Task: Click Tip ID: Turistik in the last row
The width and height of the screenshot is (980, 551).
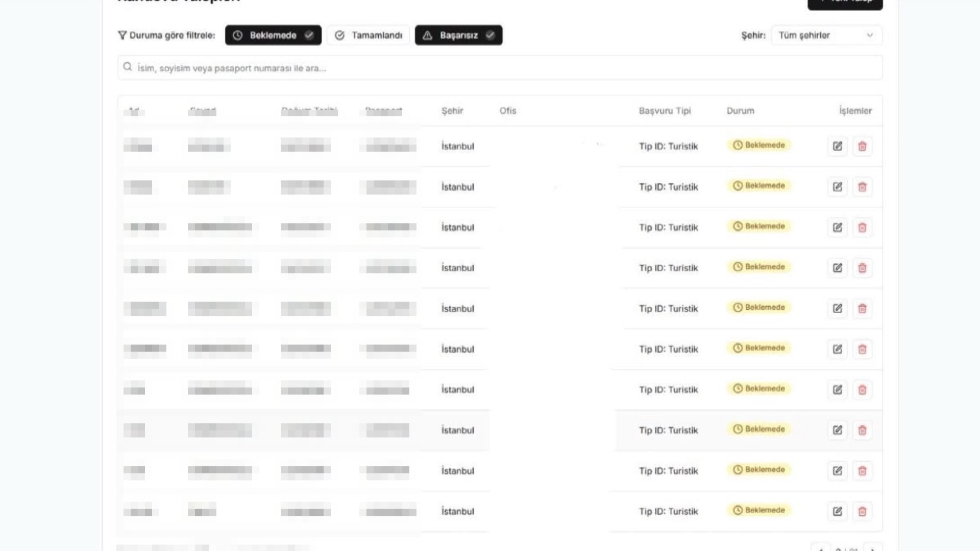Action: 668,511
